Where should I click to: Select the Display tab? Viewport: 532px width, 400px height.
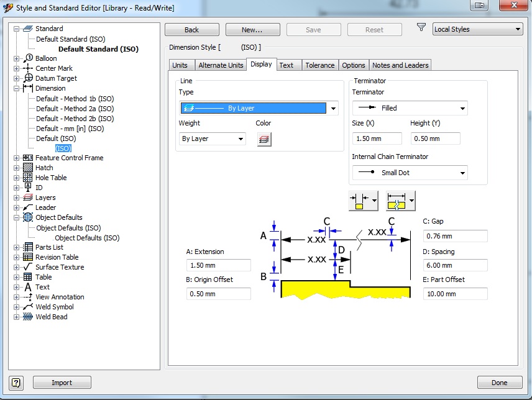(261, 64)
